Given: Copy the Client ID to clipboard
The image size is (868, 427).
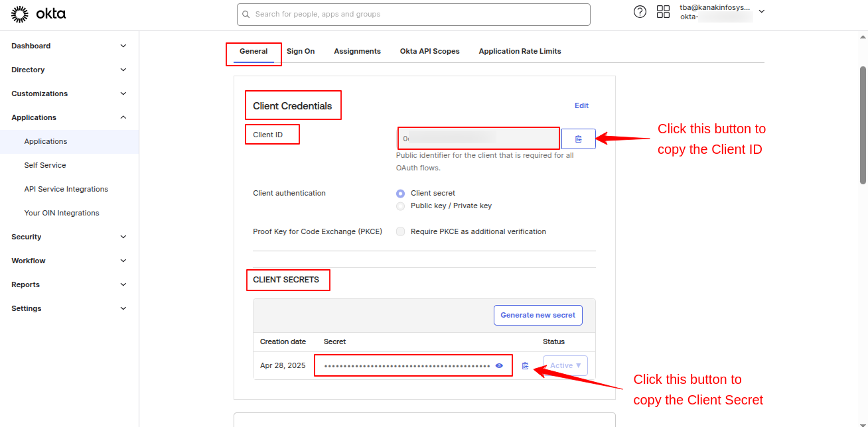Looking at the screenshot, I should tap(578, 139).
